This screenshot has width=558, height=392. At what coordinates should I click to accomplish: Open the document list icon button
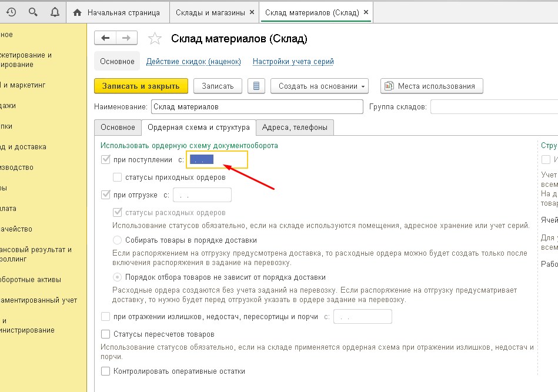(x=256, y=86)
